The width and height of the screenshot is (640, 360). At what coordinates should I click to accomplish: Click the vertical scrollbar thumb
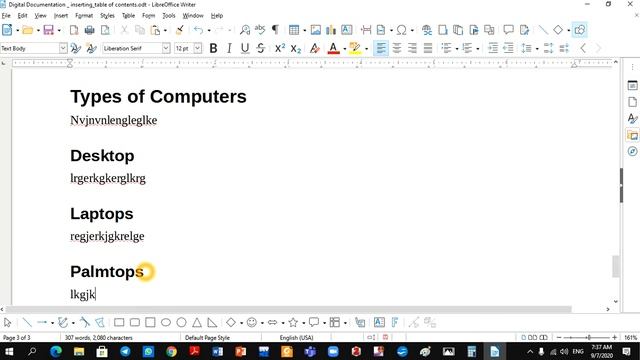(616, 266)
